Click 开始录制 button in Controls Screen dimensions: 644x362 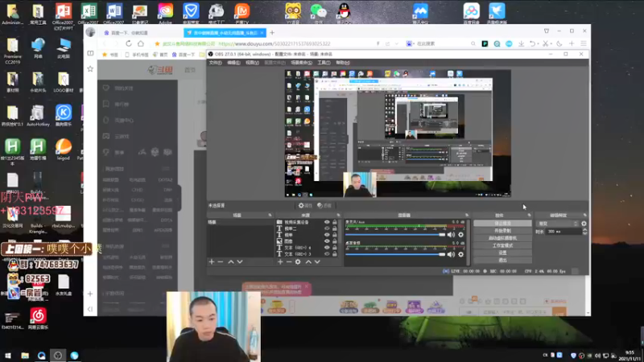pos(502,231)
